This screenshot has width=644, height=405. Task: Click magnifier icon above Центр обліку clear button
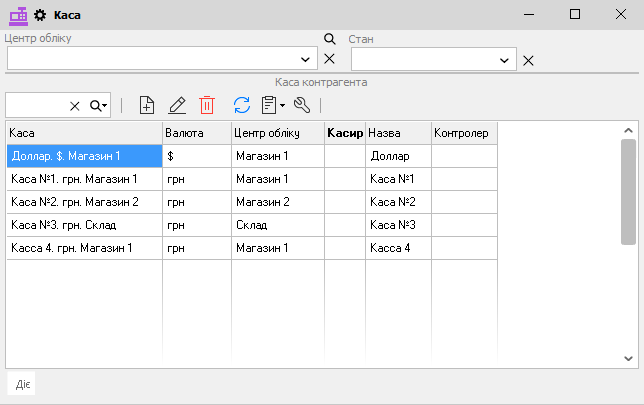[330, 39]
